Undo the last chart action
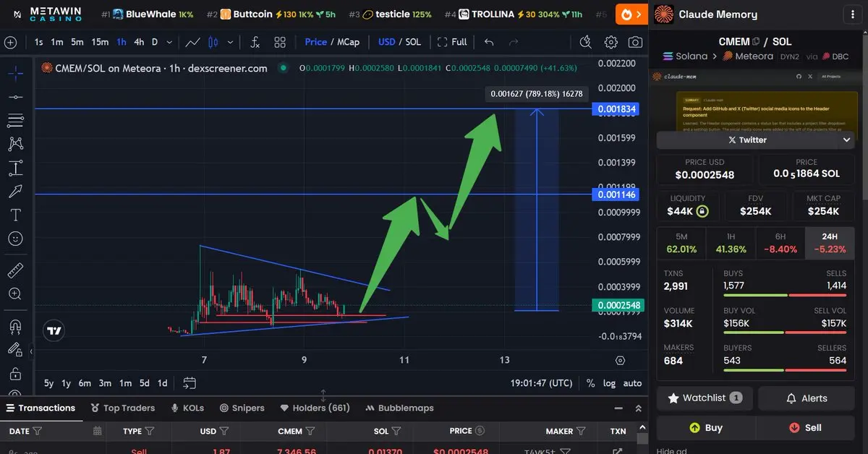The image size is (868, 454). (x=489, y=42)
